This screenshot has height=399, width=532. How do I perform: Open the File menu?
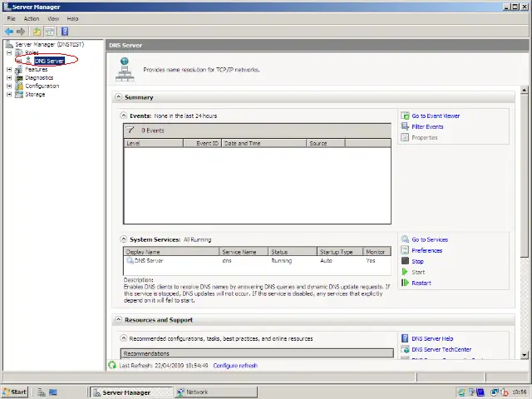(x=11, y=18)
